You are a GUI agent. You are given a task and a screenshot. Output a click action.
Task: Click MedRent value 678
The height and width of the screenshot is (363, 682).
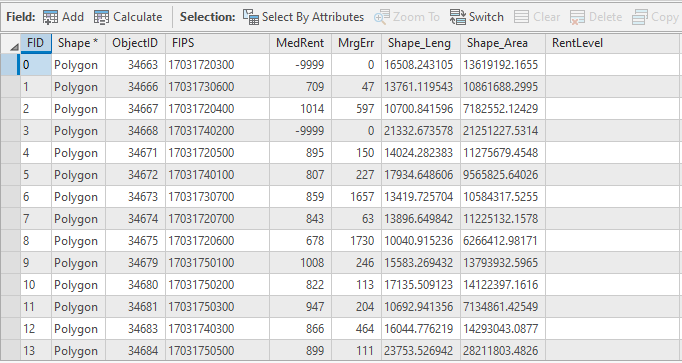314,241
